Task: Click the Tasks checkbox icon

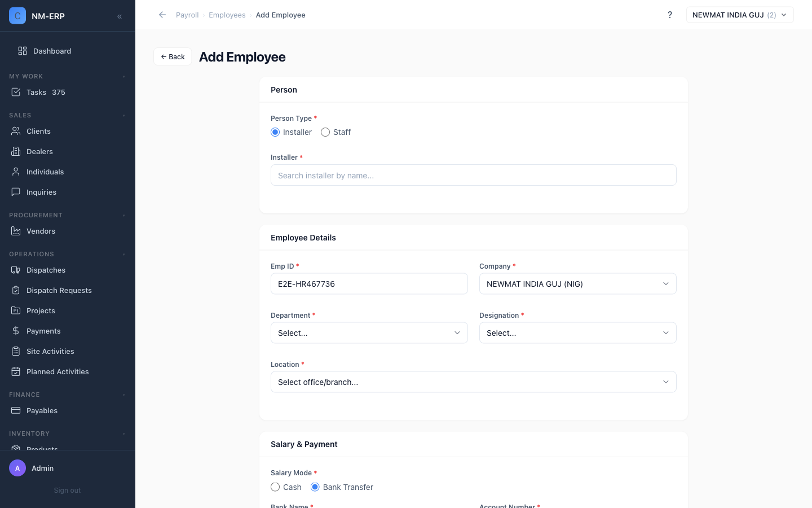Action: point(16,92)
